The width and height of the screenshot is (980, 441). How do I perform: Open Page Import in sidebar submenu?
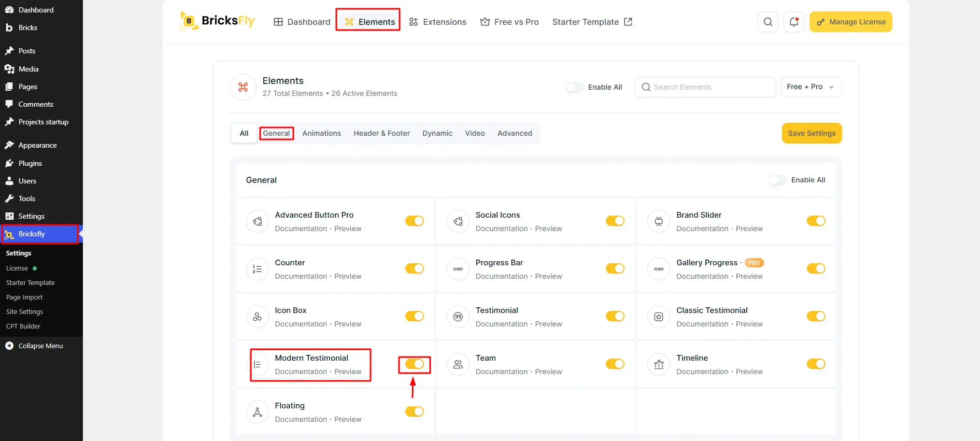(x=24, y=297)
